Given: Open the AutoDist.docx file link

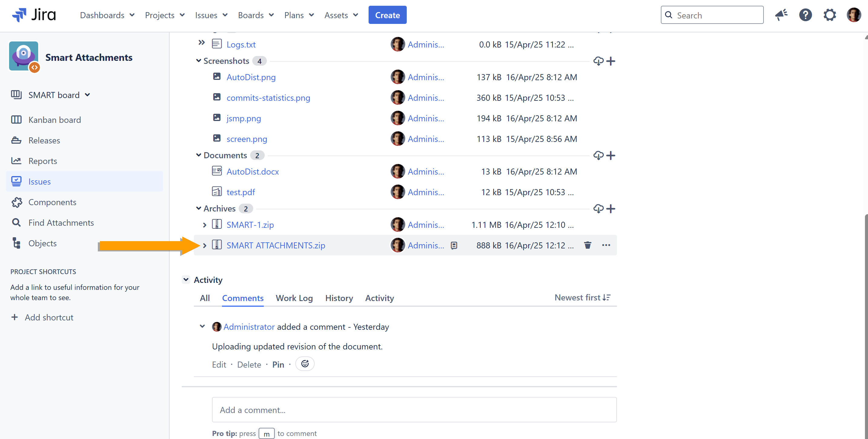Looking at the screenshot, I should point(252,172).
